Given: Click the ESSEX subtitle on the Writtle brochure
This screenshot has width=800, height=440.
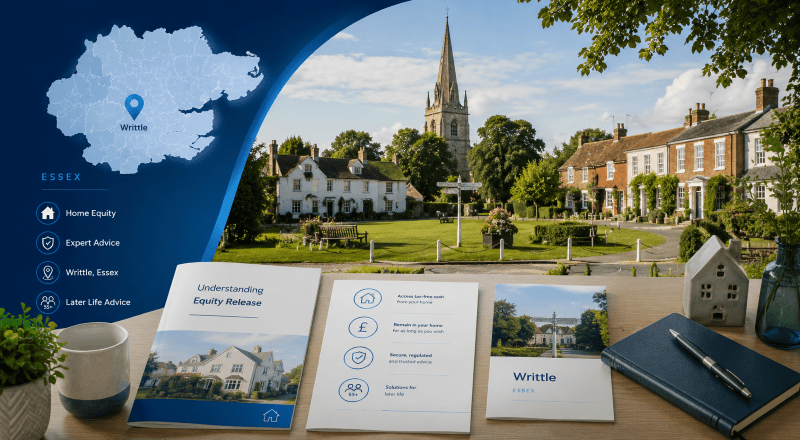Looking at the screenshot, I should tap(524, 390).
